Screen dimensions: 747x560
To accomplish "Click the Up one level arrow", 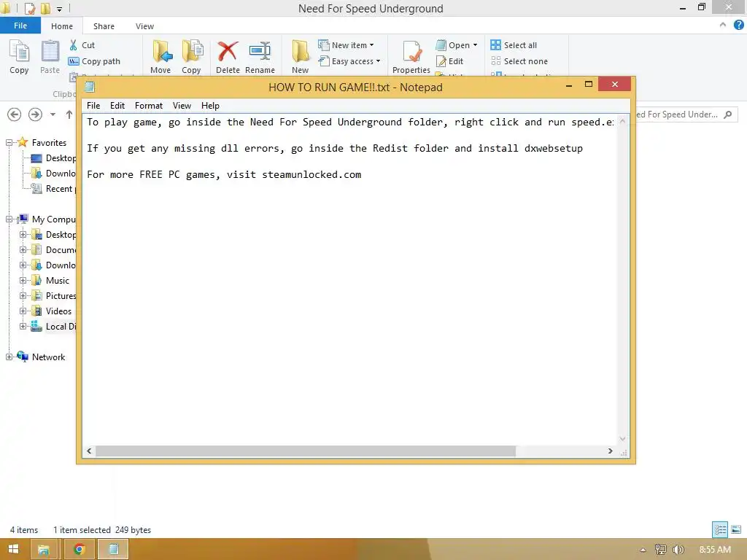I will (69, 114).
